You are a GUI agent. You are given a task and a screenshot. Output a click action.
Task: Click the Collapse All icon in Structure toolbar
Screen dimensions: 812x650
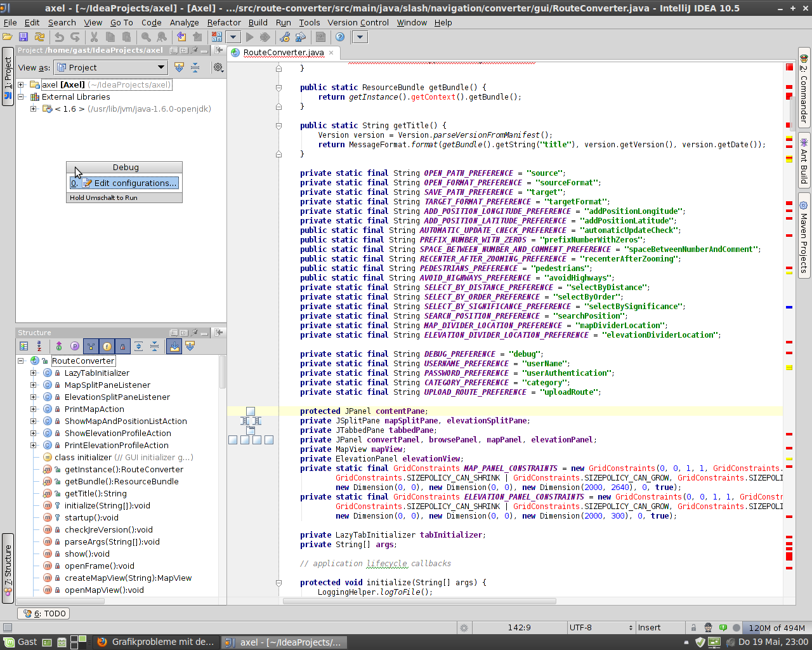154,346
